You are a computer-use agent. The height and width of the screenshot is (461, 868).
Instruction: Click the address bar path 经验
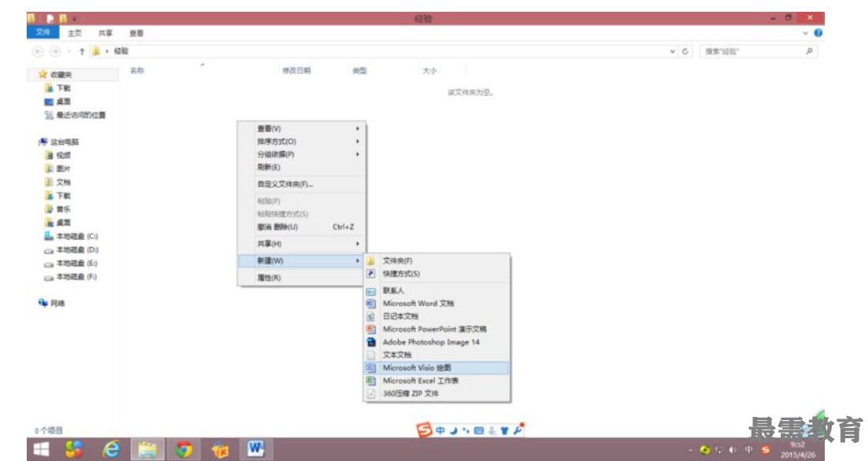(x=120, y=51)
